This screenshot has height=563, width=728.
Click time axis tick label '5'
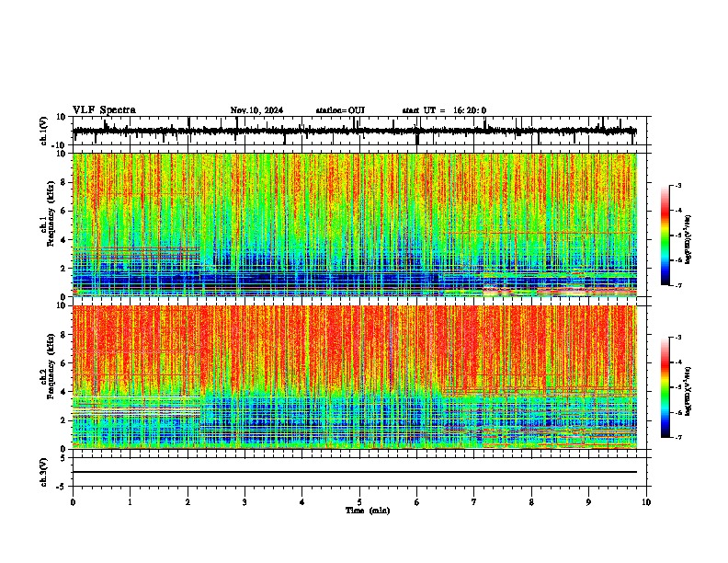click(359, 502)
